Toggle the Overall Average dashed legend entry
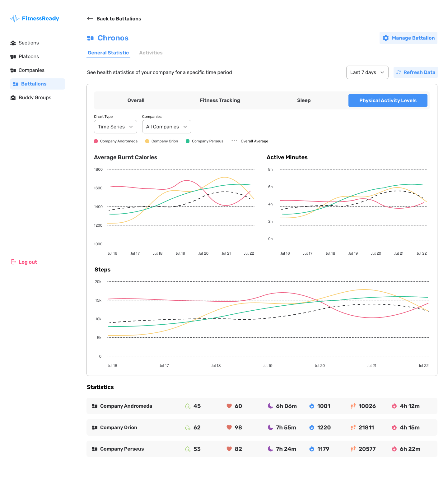The width and height of the screenshot is (448, 477). tap(250, 141)
